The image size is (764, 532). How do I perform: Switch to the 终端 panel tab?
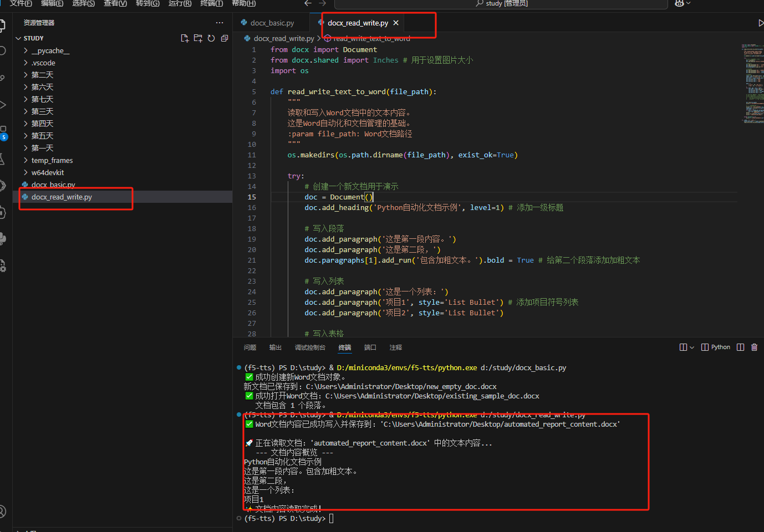coord(345,347)
